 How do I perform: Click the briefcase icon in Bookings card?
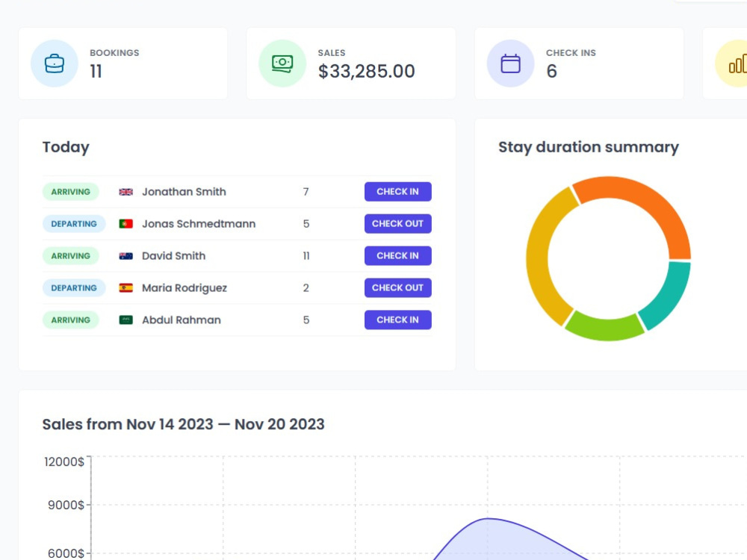click(55, 63)
